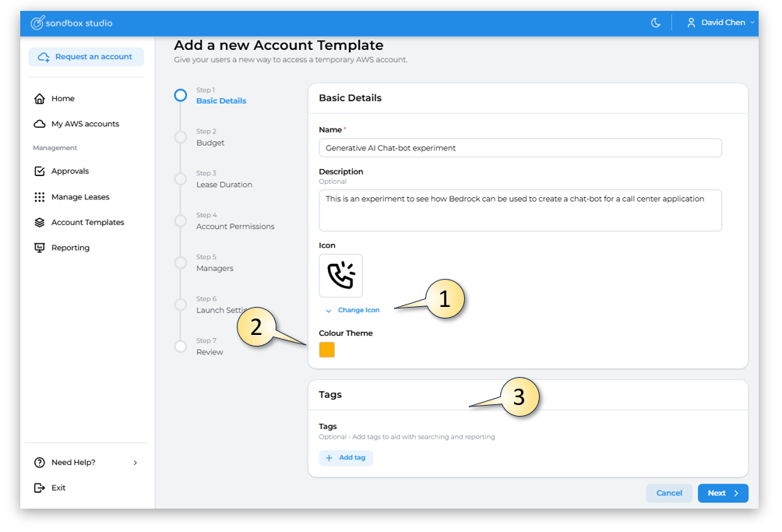Open the orange Colour Theme swatch
This screenshot has height=532, width=782.
[327, 350]
